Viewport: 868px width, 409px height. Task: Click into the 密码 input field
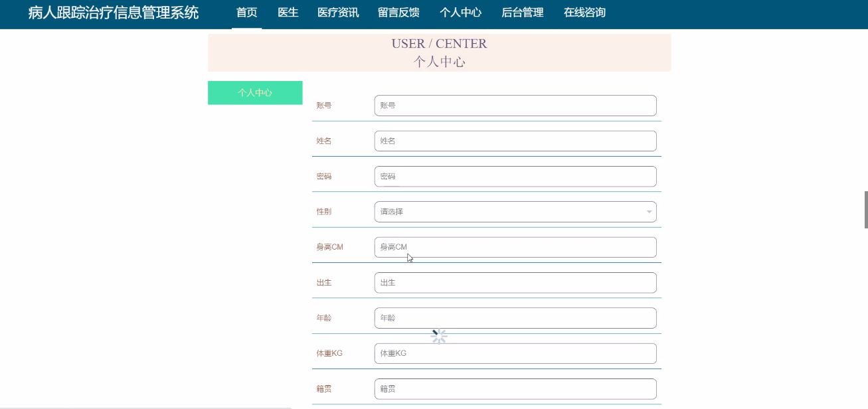(515, 177)
